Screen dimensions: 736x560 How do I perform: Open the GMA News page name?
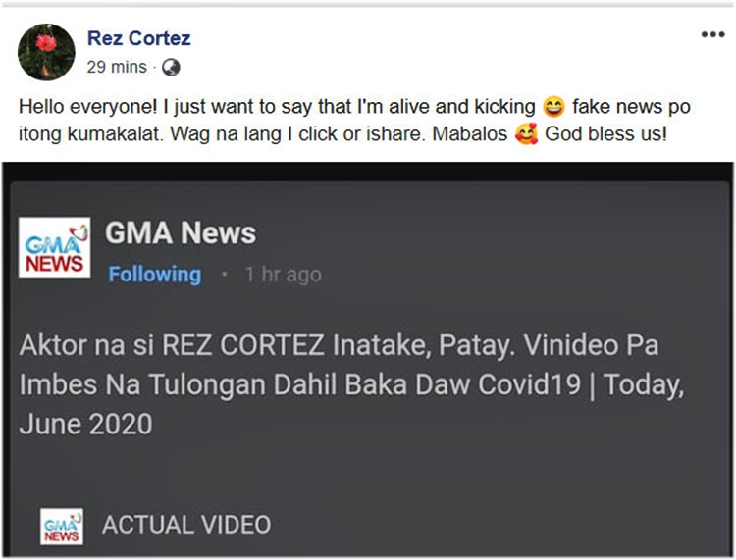(x=181, y=233)
